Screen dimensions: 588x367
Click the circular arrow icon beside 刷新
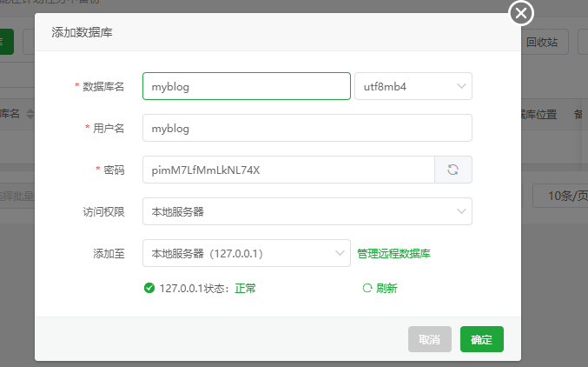tap(367, 289)
